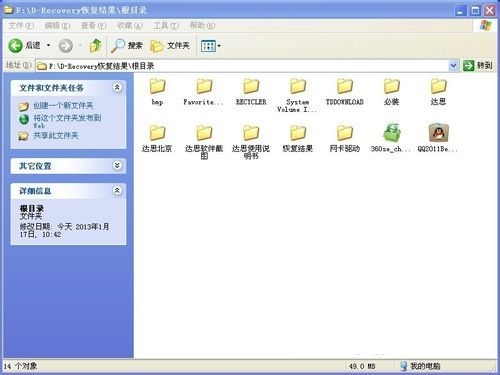500x375 pixels.
Task: Open the Views dropdown button
Action: [211, 46]
